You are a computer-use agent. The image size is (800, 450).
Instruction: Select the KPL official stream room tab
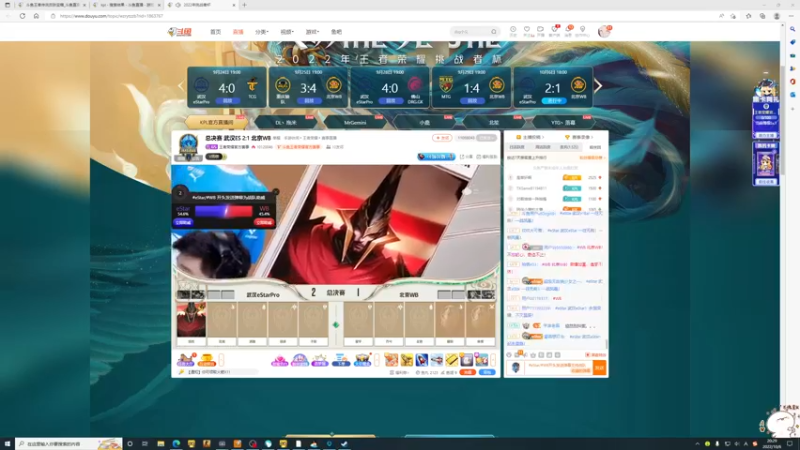click(216, 122)
